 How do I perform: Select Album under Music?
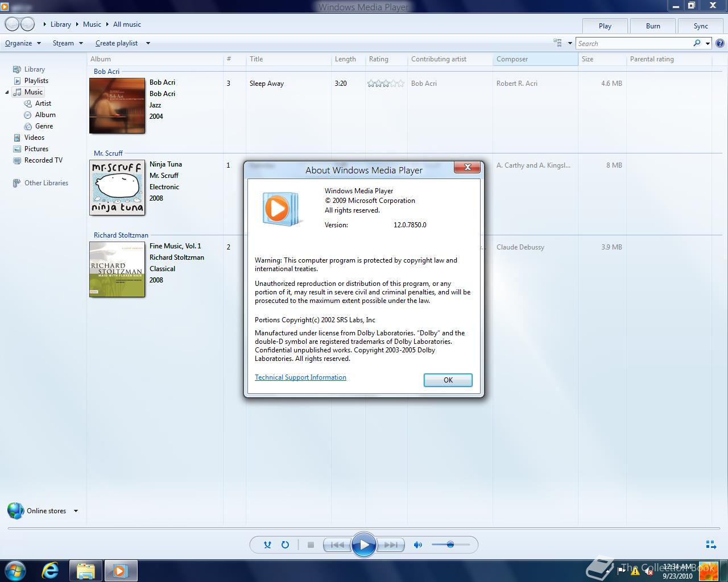[45, 115]
